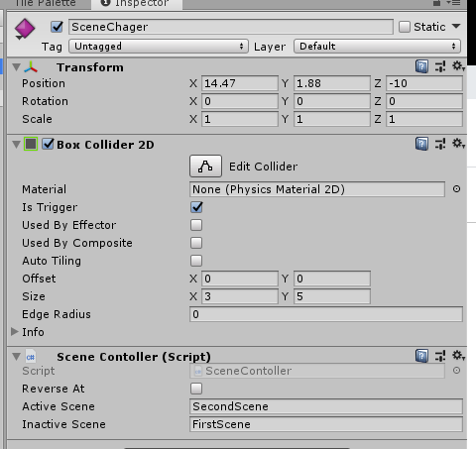
Task: Enable the Reverse At checkbox
Action: tap(196, 389)
